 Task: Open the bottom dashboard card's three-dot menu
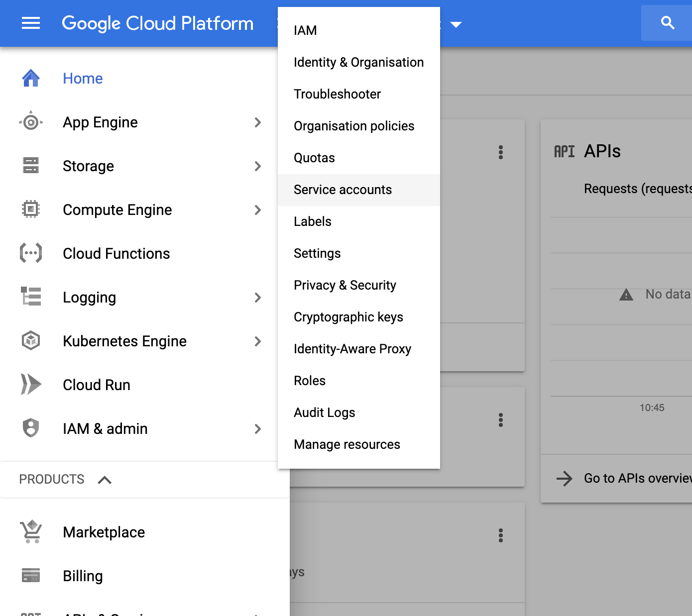[501, 535]
